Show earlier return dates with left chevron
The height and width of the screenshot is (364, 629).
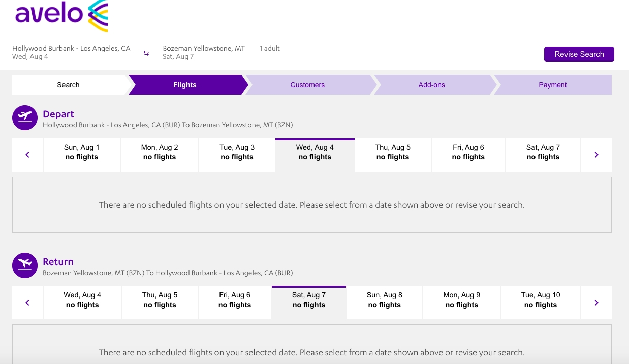pyautogui.click(x=27, y=303)
